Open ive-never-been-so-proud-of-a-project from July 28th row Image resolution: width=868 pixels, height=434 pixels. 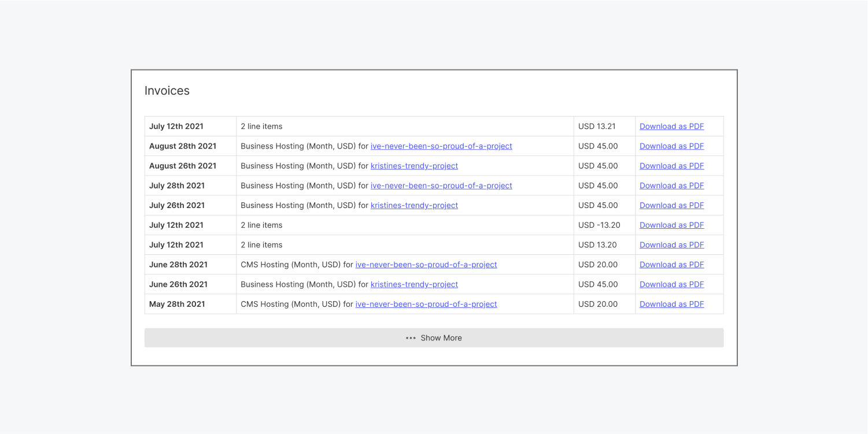click(441, 185)
